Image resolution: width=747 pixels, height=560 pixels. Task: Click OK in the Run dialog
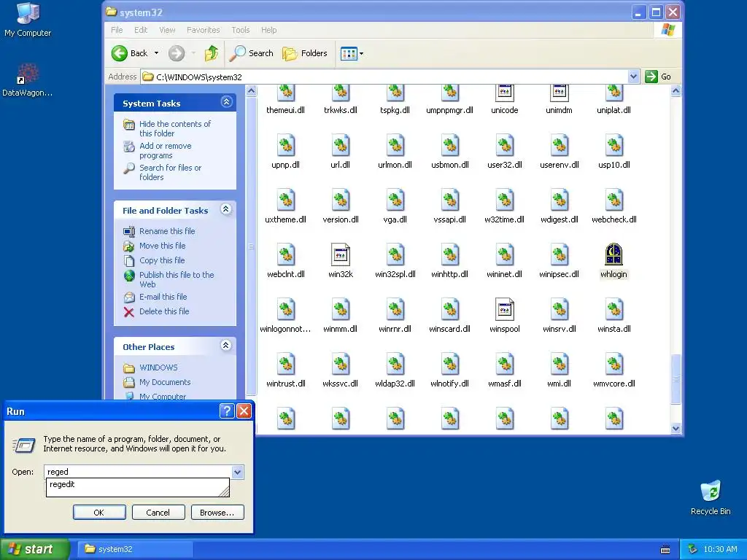click(x=99, y=513)
